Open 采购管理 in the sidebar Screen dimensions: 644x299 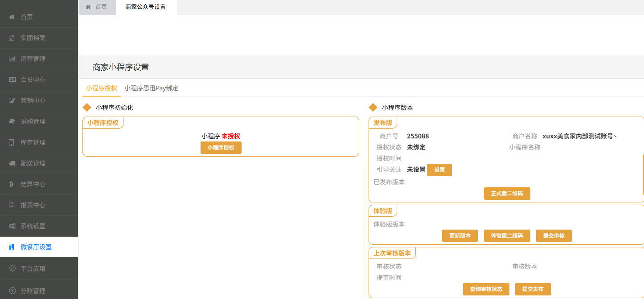pos(33,121)
